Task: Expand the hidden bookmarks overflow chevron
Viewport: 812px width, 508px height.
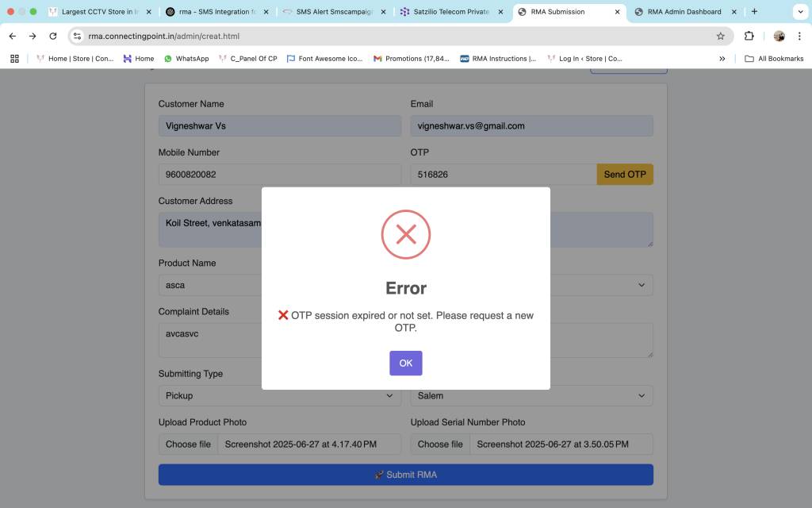Action: [722, 59]
